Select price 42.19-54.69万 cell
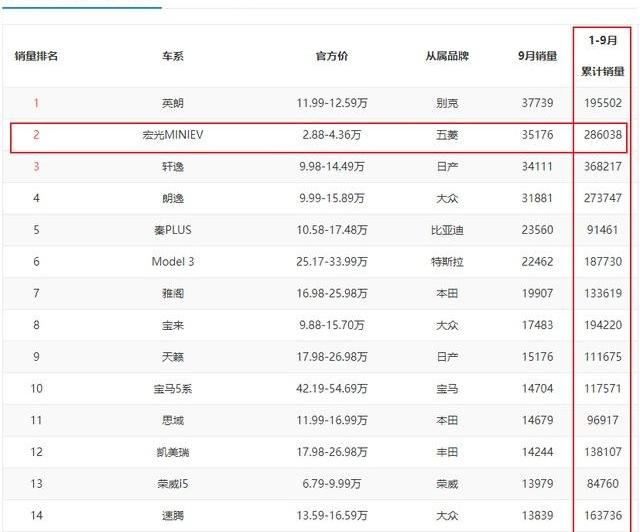This screenshot has width=640, height=532. (332, 389)
